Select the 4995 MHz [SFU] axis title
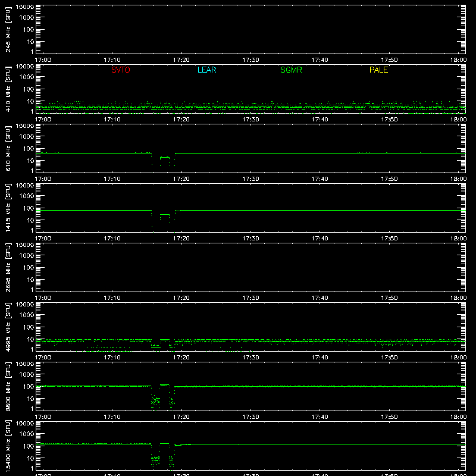The width and height of the screenshot is (476, 476). 8,327
